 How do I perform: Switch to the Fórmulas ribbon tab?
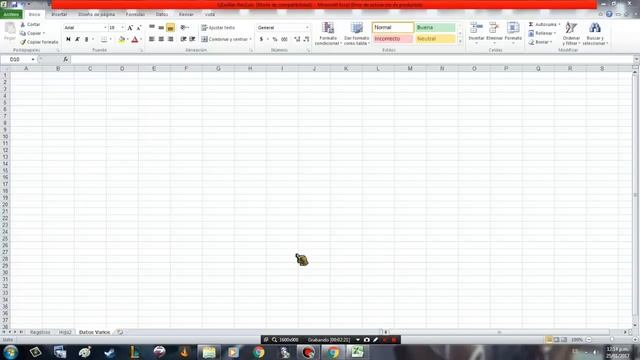135,14
